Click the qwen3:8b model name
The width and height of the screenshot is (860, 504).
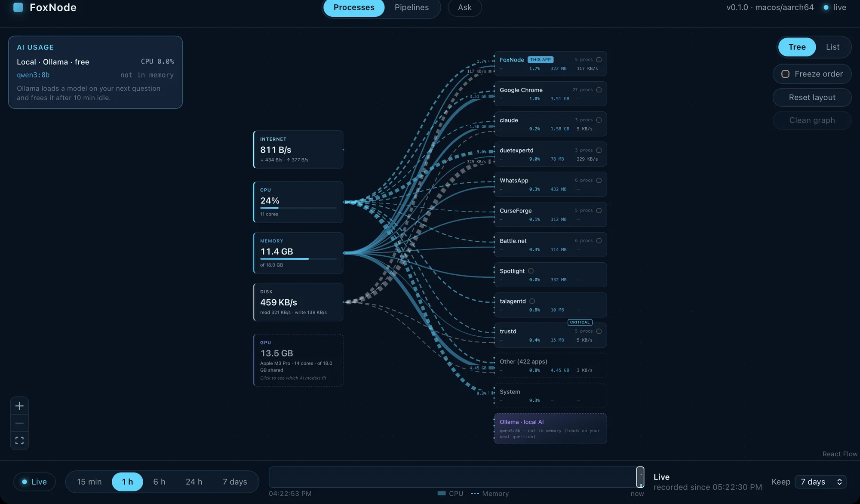tap(33, 75)
